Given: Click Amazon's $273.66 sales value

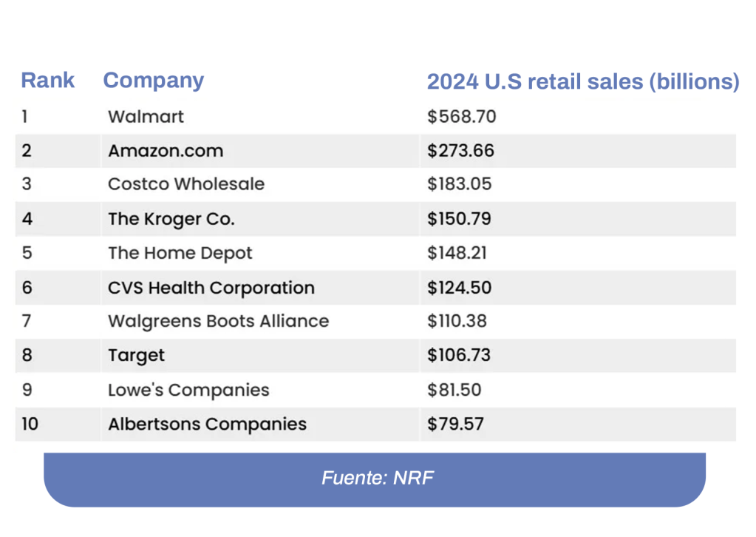Looking at the screenshot, I should [460, 151].
